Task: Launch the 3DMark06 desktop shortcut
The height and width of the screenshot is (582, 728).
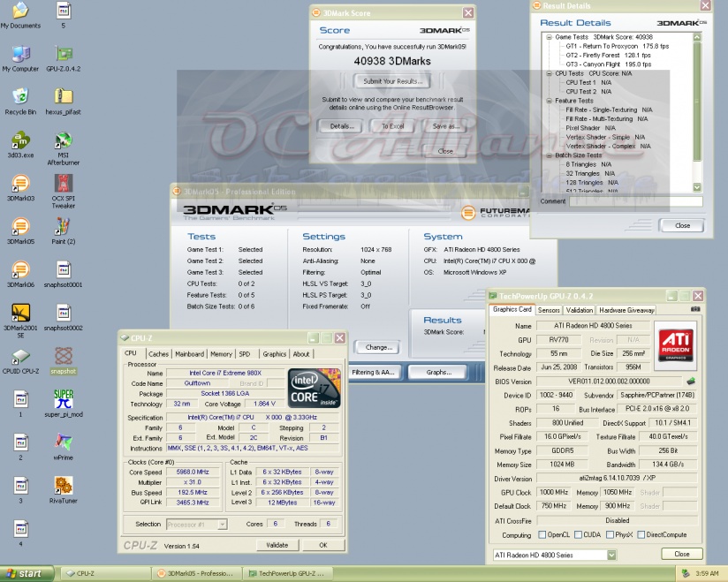Action: click(x=20, y=269)
